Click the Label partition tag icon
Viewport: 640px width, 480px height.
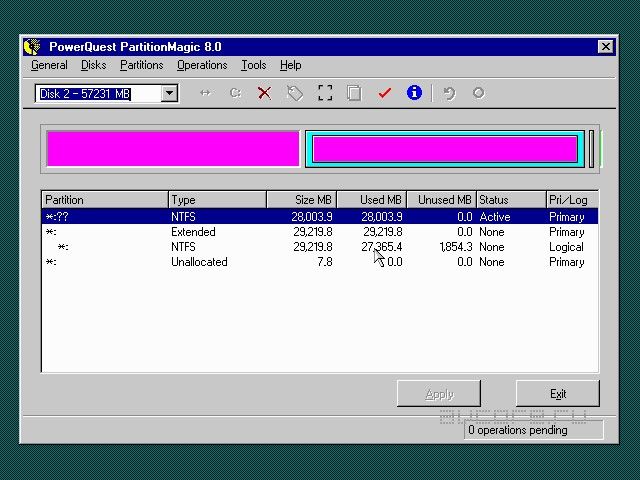pos(295,93)
